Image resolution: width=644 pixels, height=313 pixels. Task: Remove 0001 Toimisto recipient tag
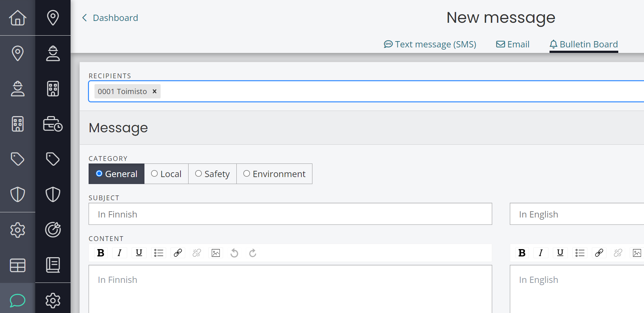coord(155,91)
